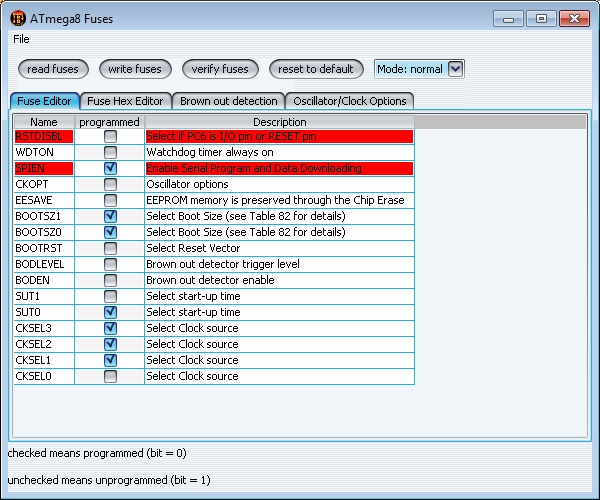Click the read fuses button

pos(53,69)
